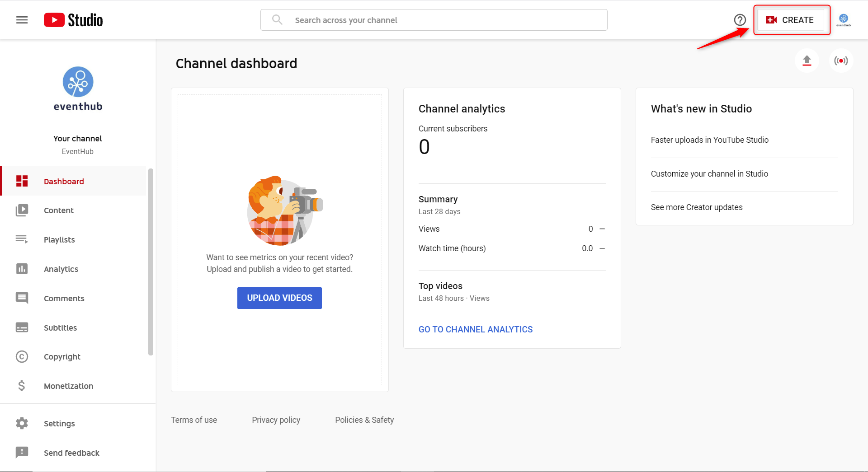Image resolution: width=868 pixels, height=472 pixels.
Task: Open the hamburger navigation menu
Action: [22, 20]
